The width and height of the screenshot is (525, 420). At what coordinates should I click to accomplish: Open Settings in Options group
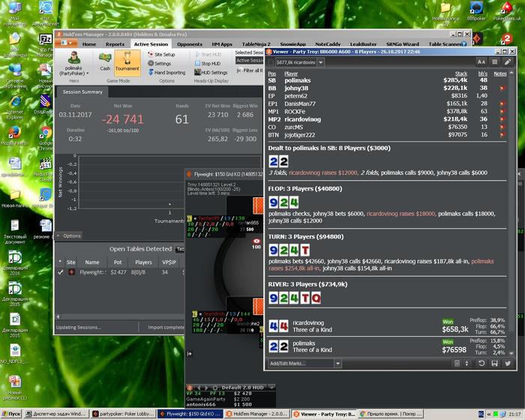pyautogui.click(x=159, y=63)
